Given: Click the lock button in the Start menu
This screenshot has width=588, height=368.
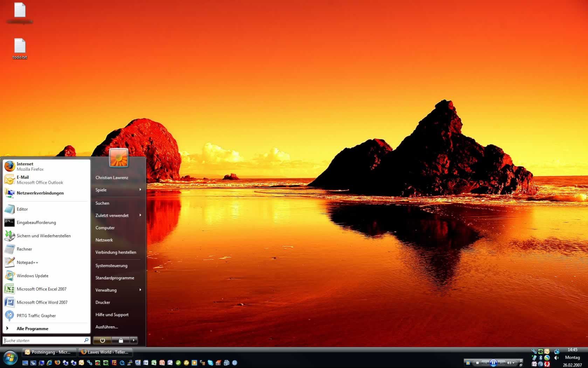Looking at the screenshot, I should click(x=121, y=340).
